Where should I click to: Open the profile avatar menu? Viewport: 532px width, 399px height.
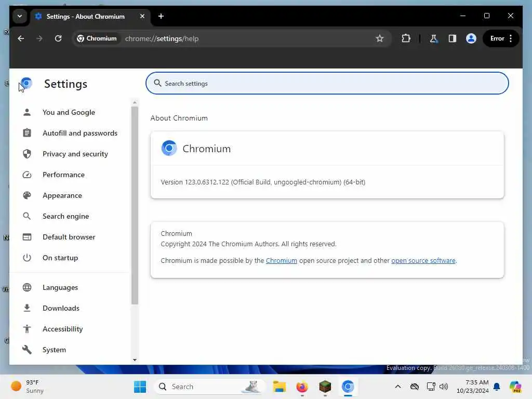pos(471,38)
